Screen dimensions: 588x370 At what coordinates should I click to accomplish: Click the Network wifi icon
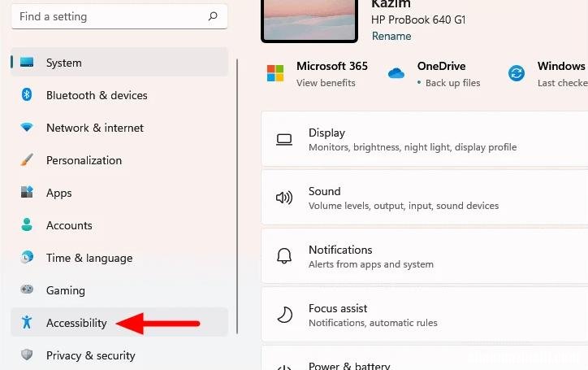tap(27, 128)
